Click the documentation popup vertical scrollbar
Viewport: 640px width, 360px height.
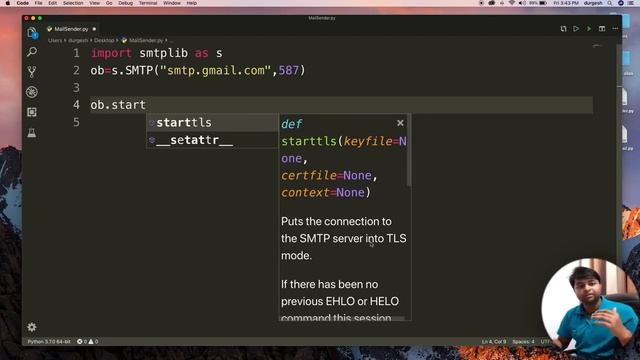(409, 150)
